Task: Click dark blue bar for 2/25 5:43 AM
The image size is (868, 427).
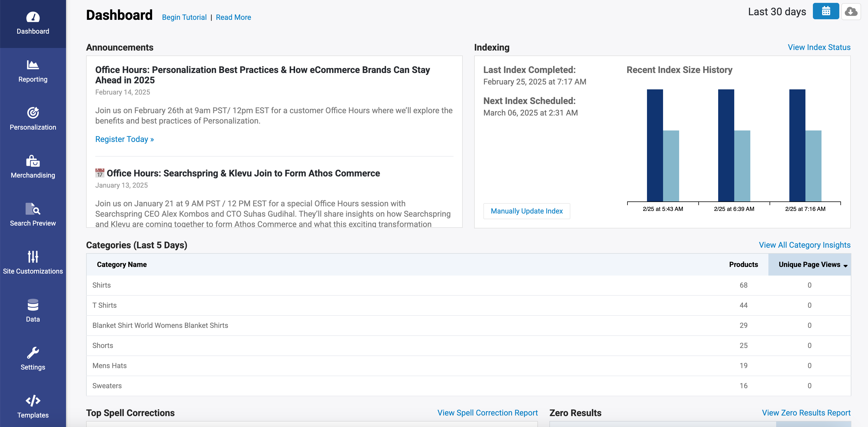Action: [x=654, y=145]
